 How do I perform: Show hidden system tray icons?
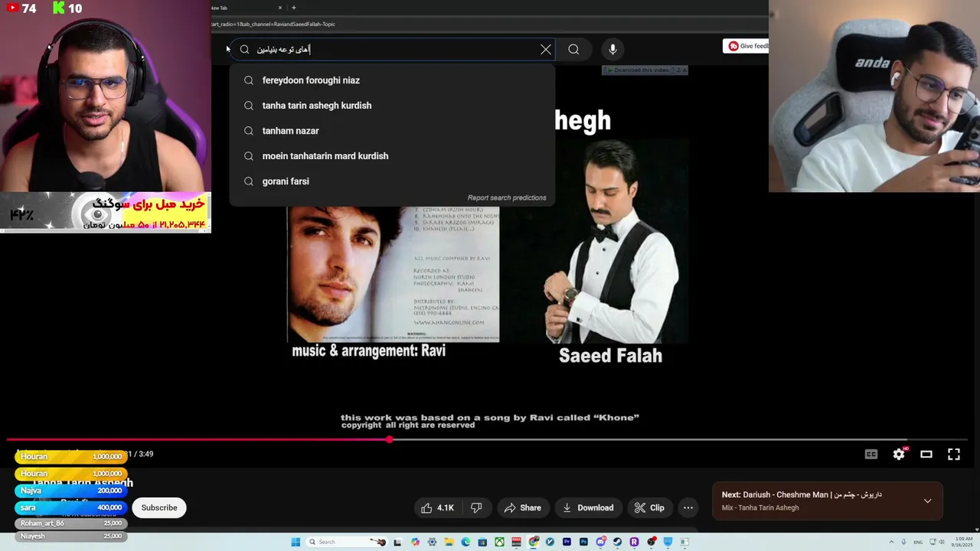tap(891, 542)
